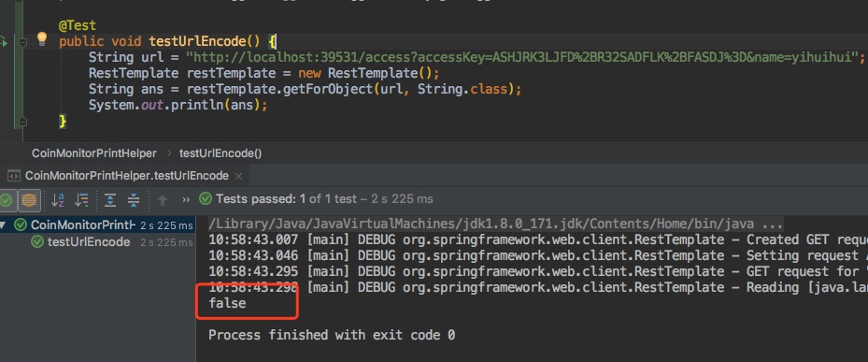Click the System.out.println(ans) line
Screen dimensions: 868x362
[178, 106]
